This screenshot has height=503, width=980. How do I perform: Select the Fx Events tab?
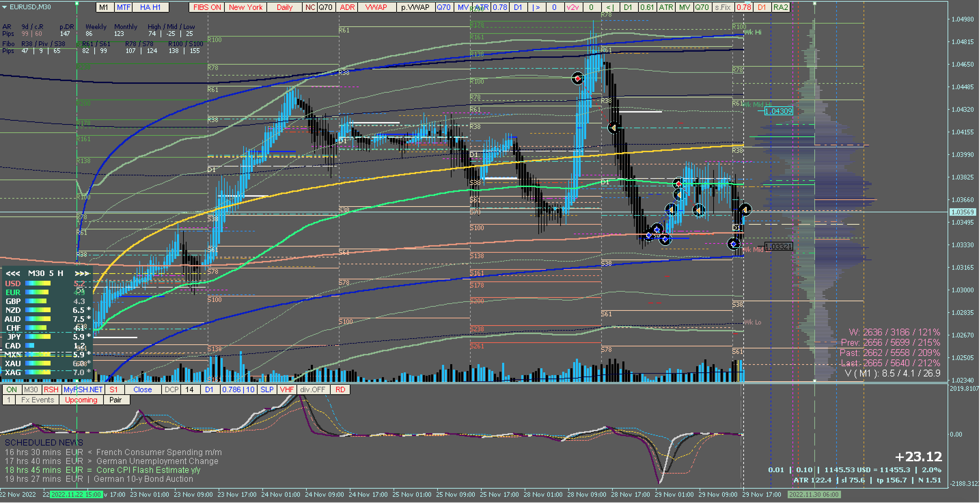[37, 400]
